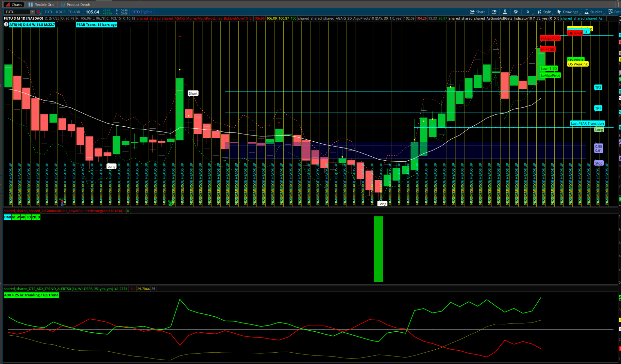Click the green M timeframe box
This screenshot has width=621, height=364.
tap(14, 217)
